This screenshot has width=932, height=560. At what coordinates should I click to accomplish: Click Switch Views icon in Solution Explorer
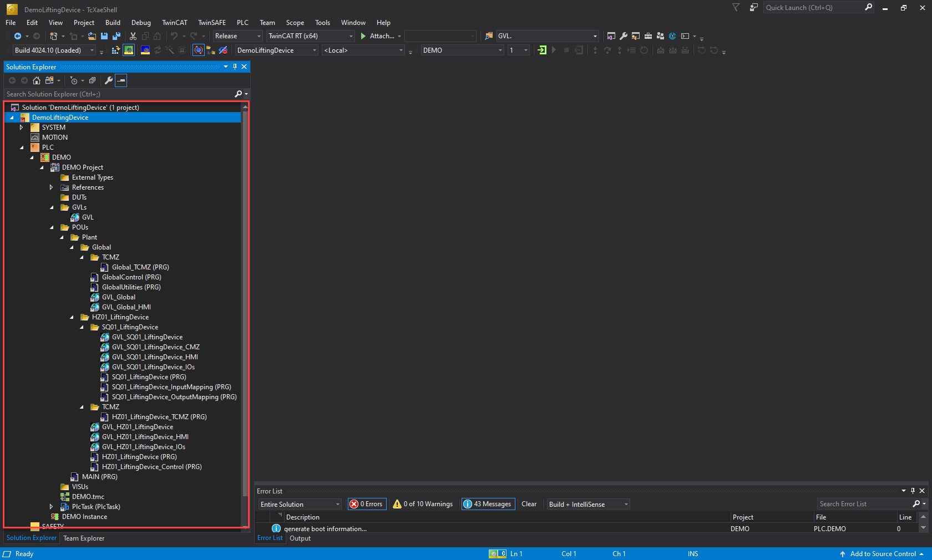(49, 80)
